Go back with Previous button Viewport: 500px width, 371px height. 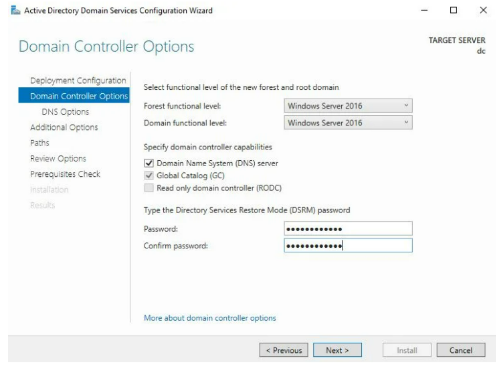284,350
